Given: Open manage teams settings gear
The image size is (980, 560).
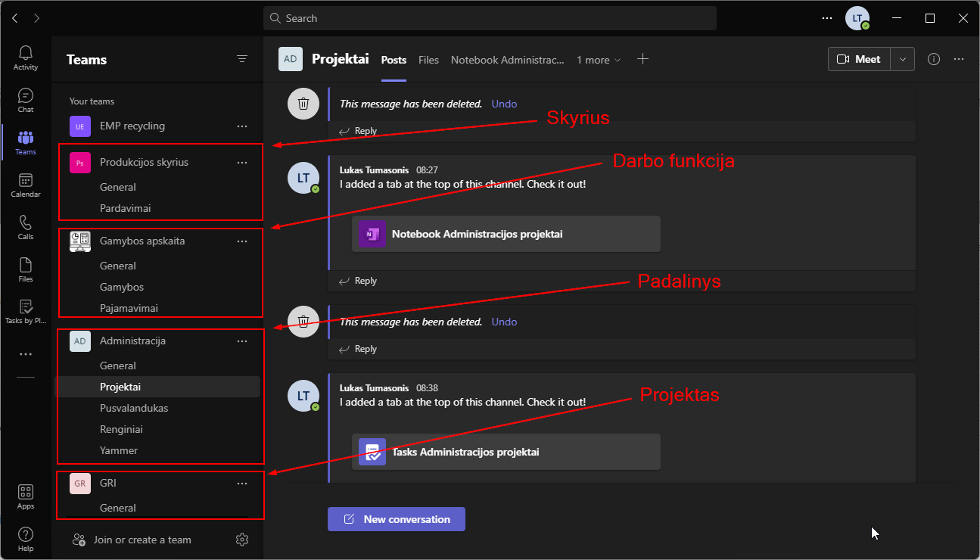Looking at the screenshot, I should pos(242,540).
